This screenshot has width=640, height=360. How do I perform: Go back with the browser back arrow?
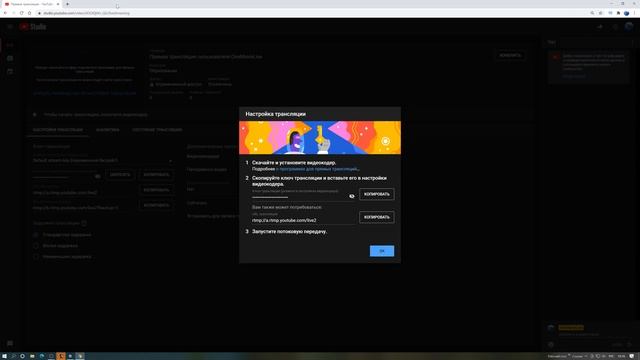pyautogui.click(x=5, y=13)
